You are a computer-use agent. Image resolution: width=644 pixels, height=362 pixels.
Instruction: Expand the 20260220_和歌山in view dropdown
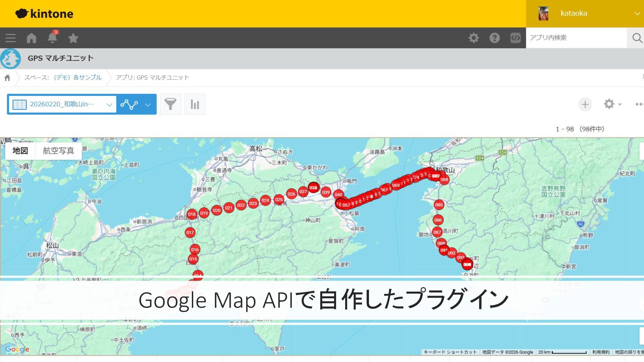[62, 104]
